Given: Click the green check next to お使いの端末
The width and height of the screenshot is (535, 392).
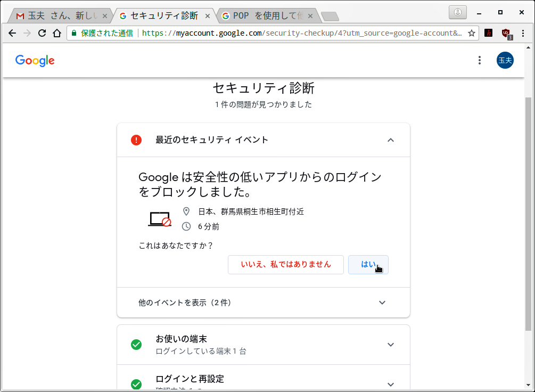Looking at the screenshot, I should [136, 345].
